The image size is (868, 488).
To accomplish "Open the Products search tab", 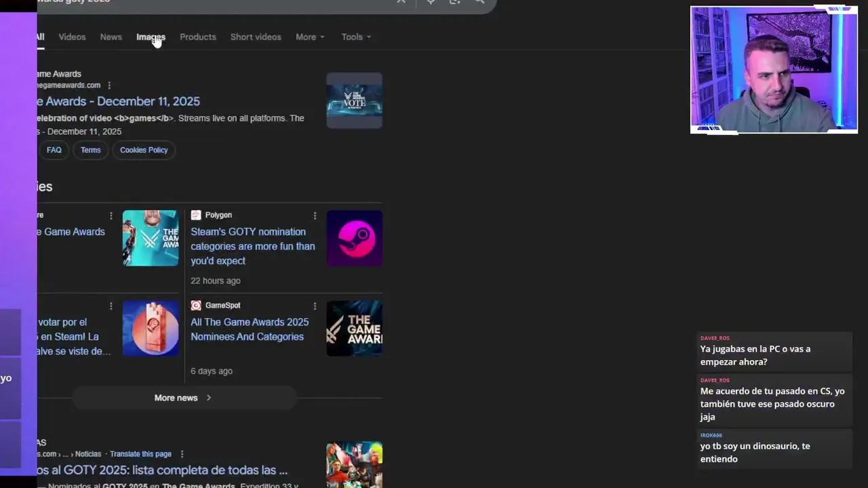I will pyautogui.click(x=197, y=37).
